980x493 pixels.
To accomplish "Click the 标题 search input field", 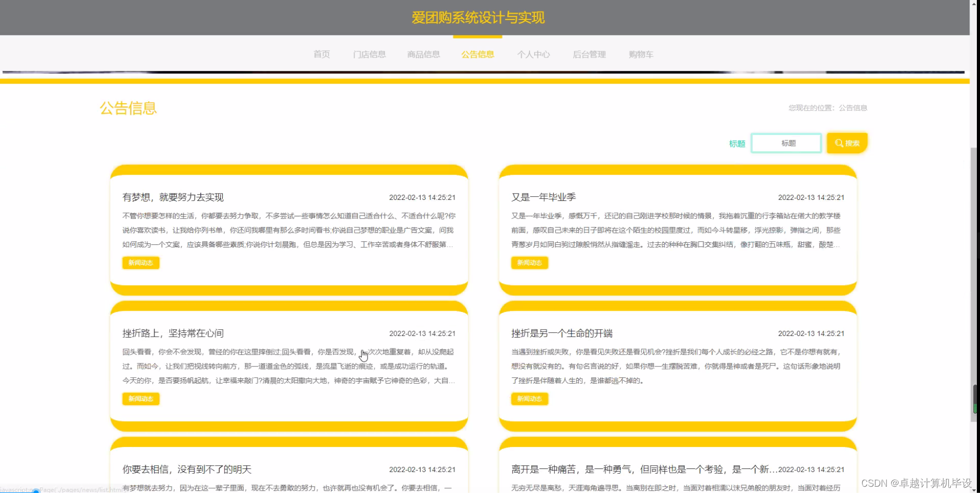I will coord(785,142).
